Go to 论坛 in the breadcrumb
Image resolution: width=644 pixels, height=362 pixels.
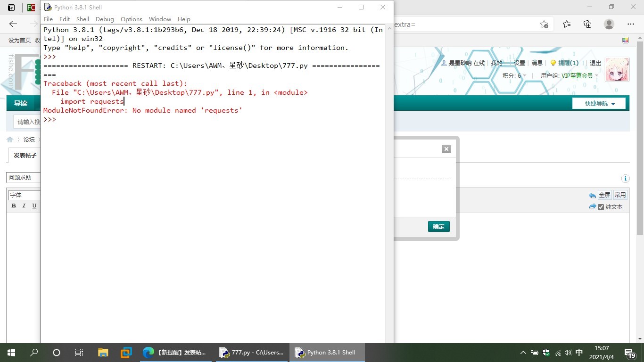click(x=29, y=140)
